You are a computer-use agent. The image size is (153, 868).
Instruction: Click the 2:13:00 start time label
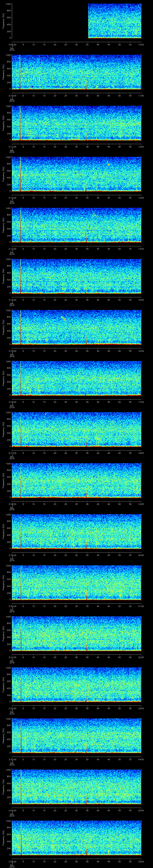pyautogui.click(x=12, y=249)
